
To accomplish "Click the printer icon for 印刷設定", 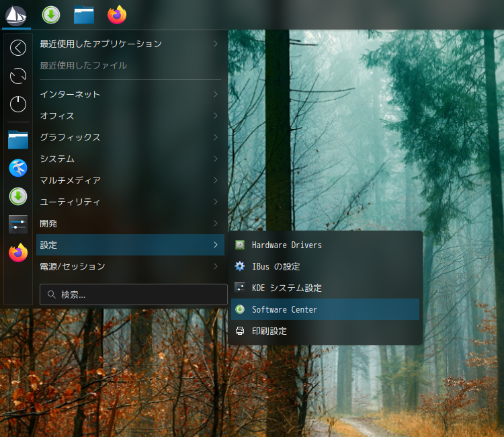I will coord(240,331).
